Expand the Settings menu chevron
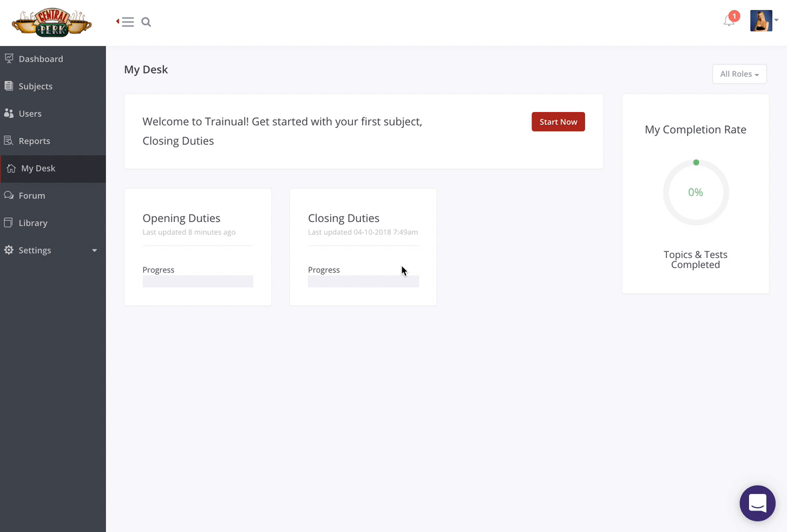 pyautogui.click(x=94, y=250)
